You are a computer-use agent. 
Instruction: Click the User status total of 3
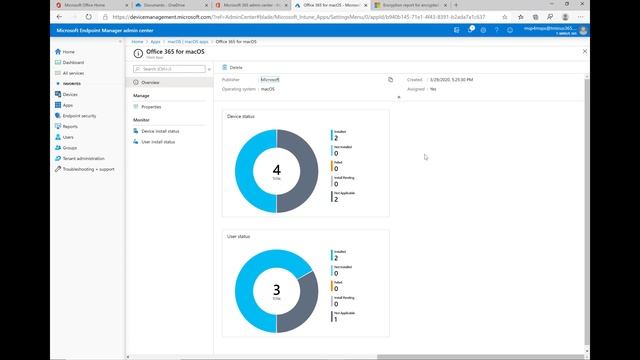pos(277,290)
